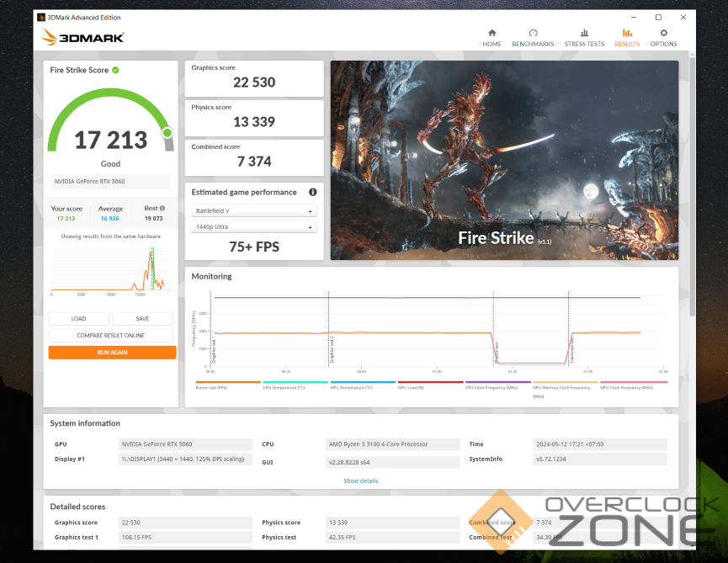Image resolution: width=728 pixels, height=563 pixels.
Task: Click Graphics test 1 108.15 FPS value
Action: pos(185,538)
